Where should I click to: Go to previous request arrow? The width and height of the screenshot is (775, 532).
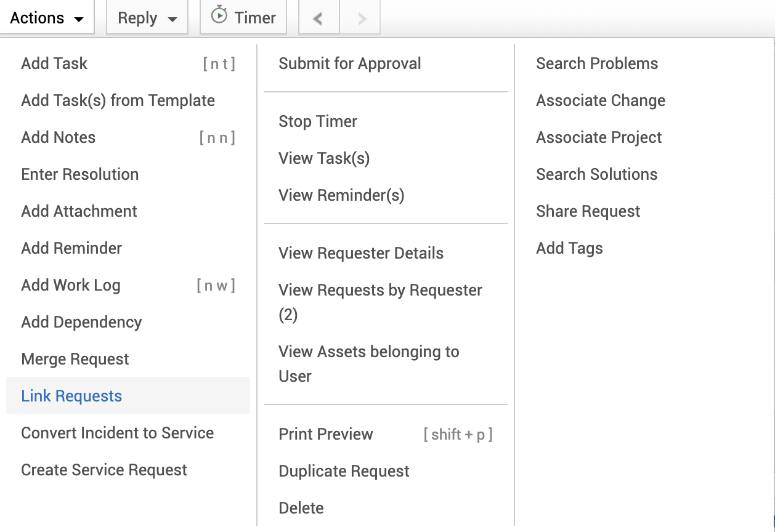tap(319, 18)
